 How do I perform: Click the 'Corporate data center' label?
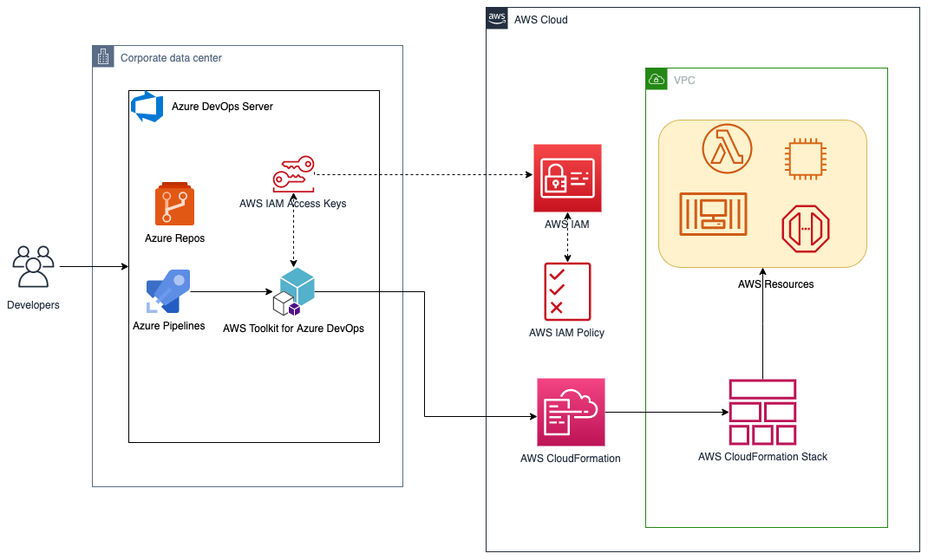171,58
